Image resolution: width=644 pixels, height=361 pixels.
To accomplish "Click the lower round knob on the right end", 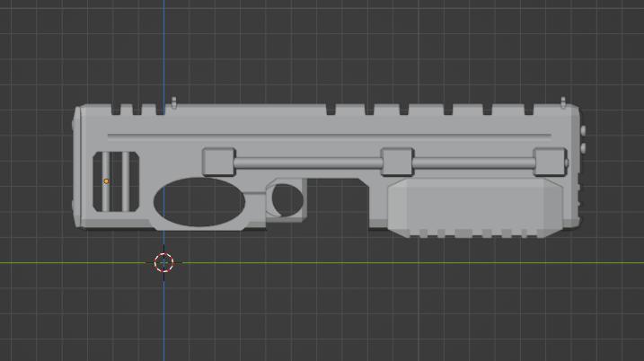I will click(x=583, y=148).
